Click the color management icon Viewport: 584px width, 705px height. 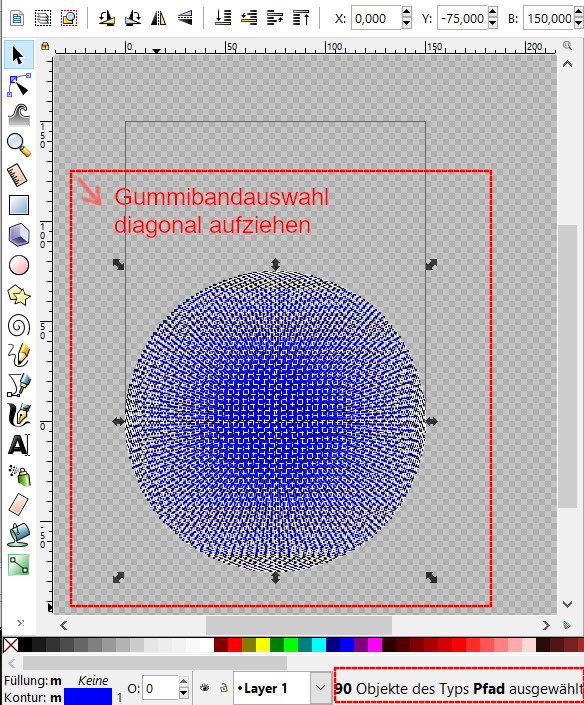tap(567, 625)
